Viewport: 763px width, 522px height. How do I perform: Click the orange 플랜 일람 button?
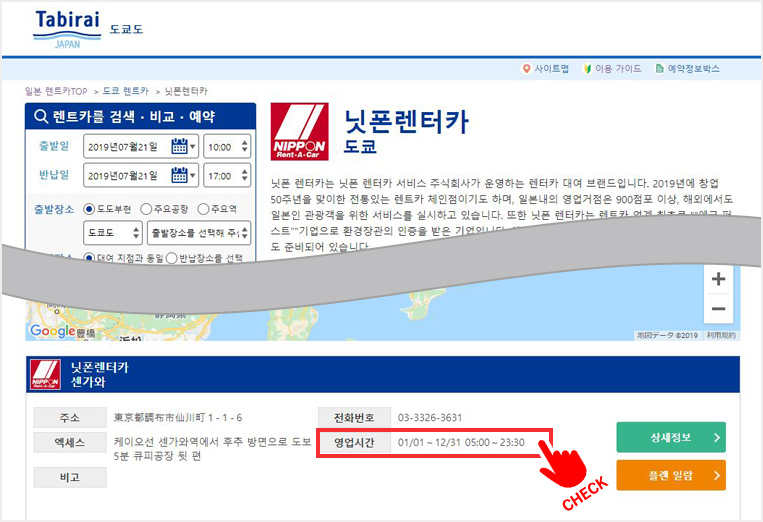point(670,475)
